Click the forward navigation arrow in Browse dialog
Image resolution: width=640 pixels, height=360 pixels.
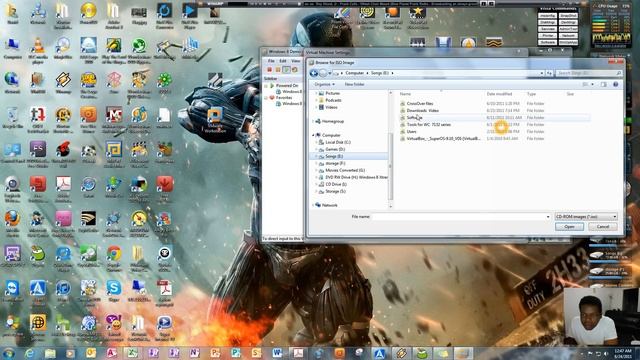(x=323, y=73)
